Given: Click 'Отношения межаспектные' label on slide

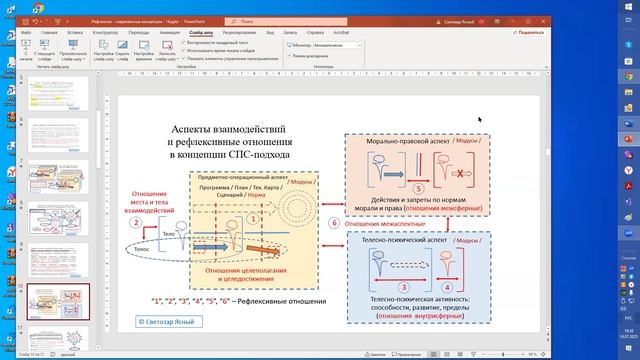Looking at the screenshot, I should point(385,224).
